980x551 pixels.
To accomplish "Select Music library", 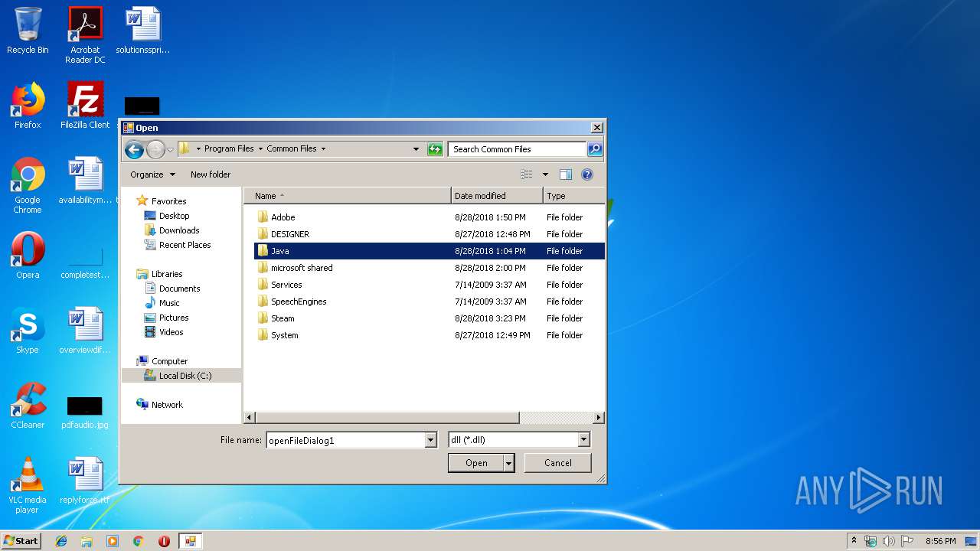I will [x=169, y=303].
